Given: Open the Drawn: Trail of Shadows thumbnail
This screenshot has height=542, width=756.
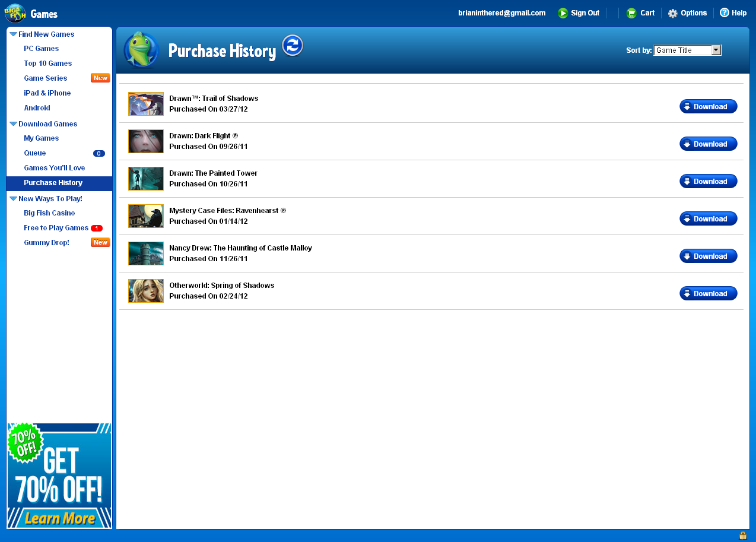Looking at the screenshot, I should click(146, 104).
